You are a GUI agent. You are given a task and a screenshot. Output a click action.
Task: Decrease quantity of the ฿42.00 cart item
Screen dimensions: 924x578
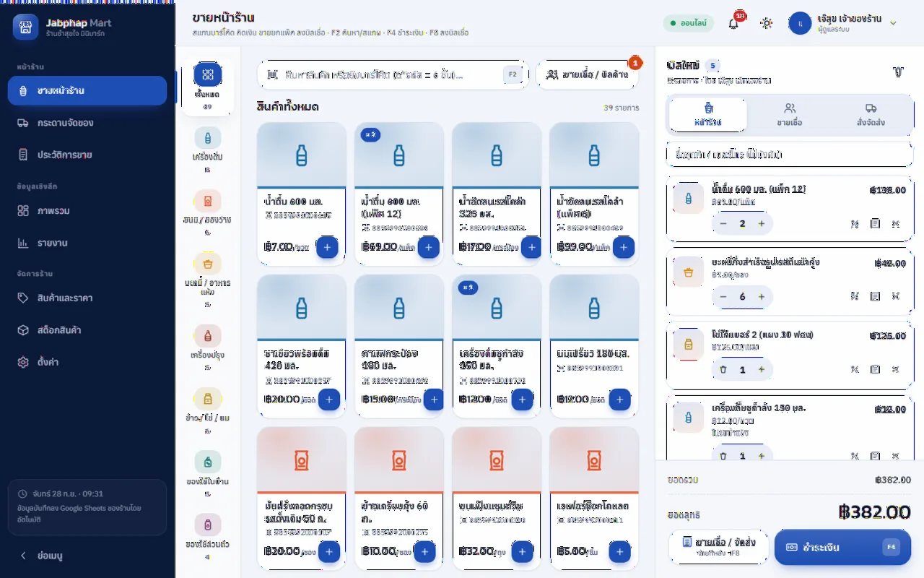723,297
